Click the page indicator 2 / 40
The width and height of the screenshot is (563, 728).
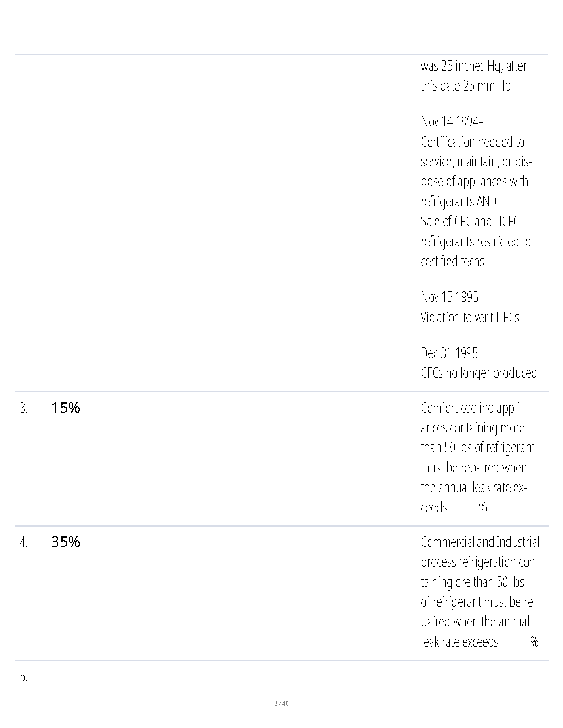pos(281,703)
